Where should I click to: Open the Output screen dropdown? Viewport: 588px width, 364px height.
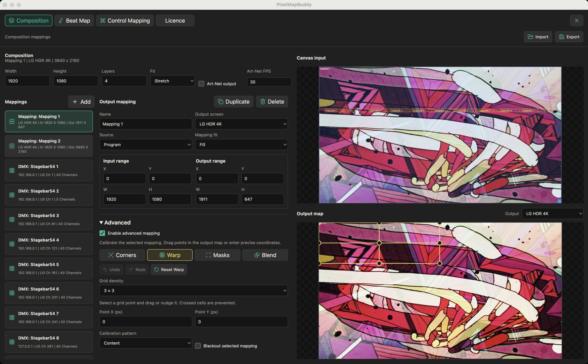[x=241, y=124]
